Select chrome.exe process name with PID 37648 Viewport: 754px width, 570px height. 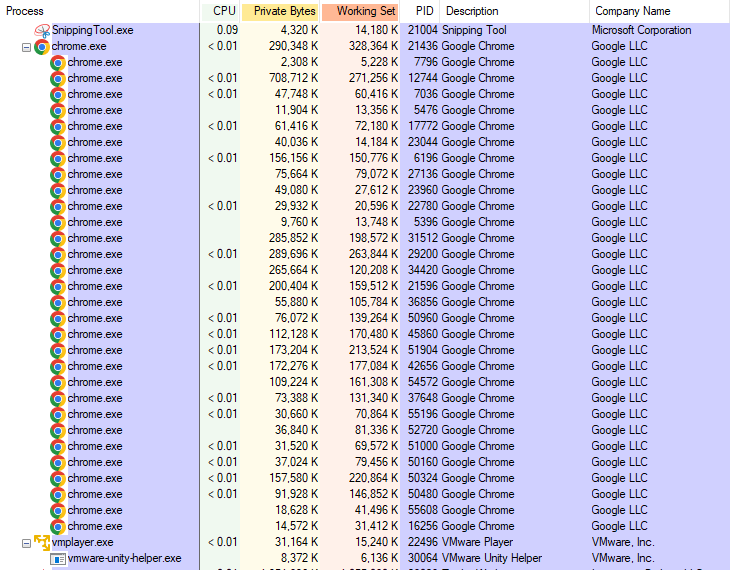[x=95, y=398]
